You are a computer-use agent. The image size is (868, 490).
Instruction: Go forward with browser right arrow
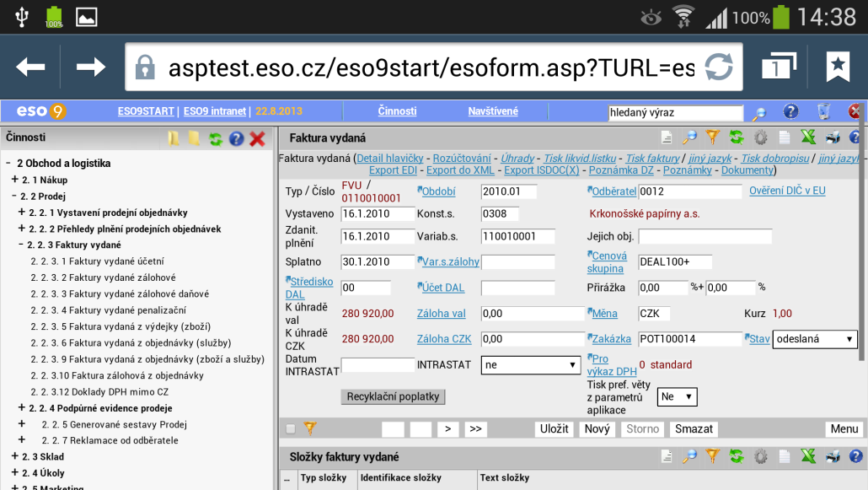(91, 67)
